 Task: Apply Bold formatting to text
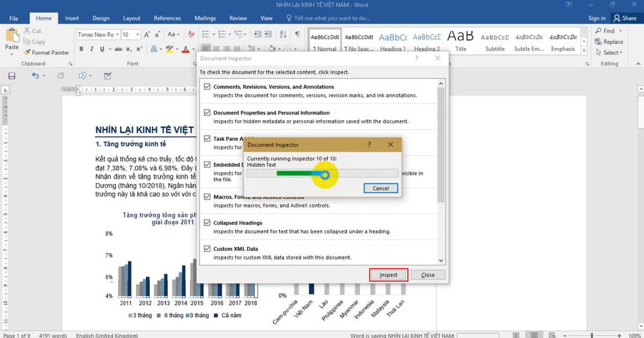[81, 48]
